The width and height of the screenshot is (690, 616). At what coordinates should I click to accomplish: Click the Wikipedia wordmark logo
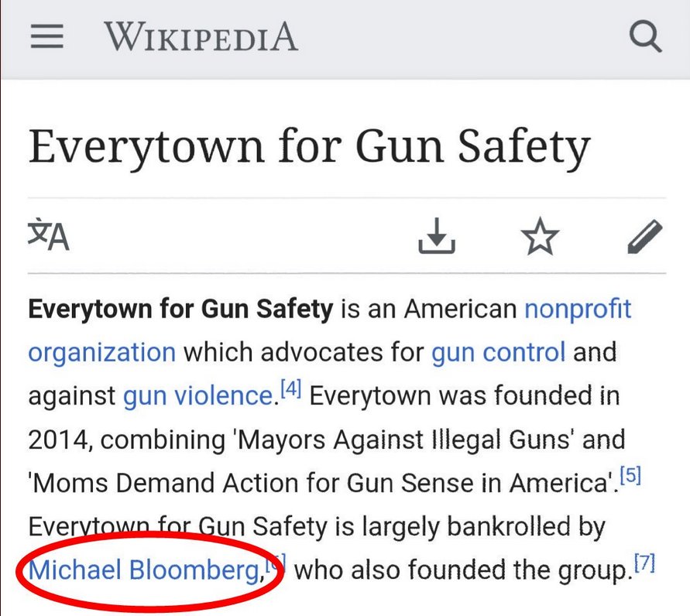pos(201,36)
